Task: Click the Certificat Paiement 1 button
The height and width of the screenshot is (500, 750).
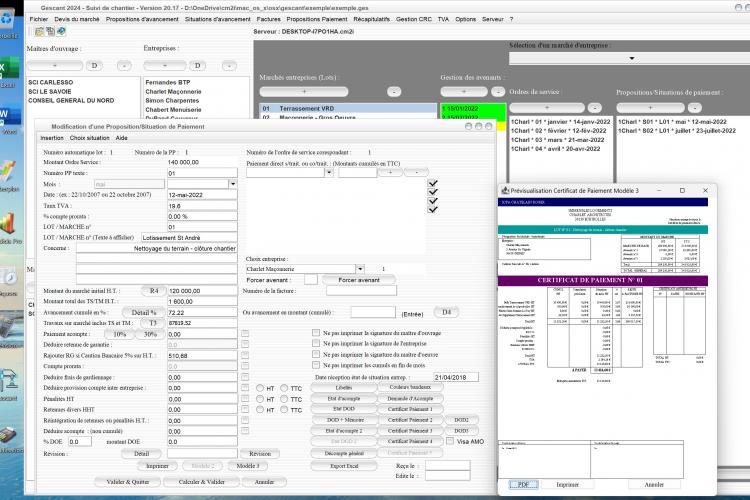Action: coord(410,409)
